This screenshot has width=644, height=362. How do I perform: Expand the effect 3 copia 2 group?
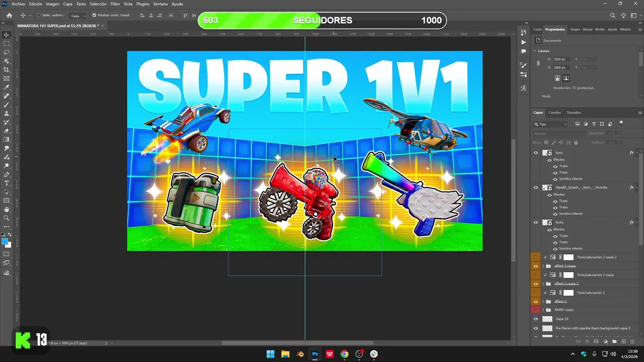point(544,284)
